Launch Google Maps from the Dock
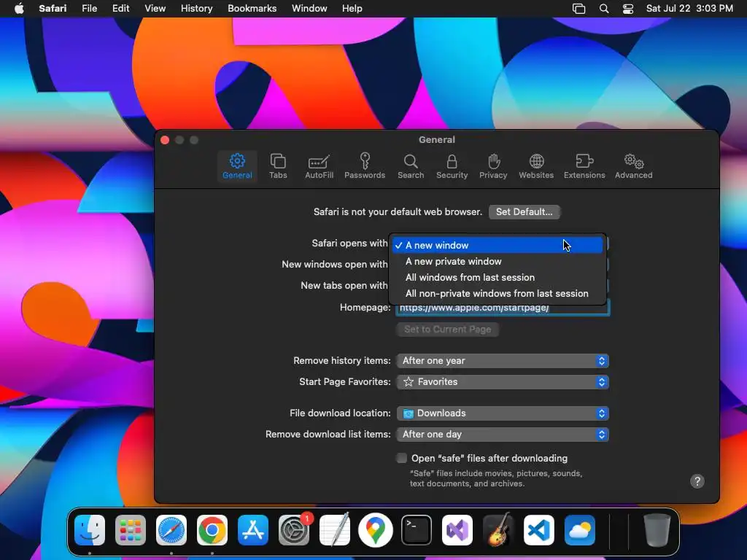This screenshot has width=747, height=560. (x=376, y=530)
